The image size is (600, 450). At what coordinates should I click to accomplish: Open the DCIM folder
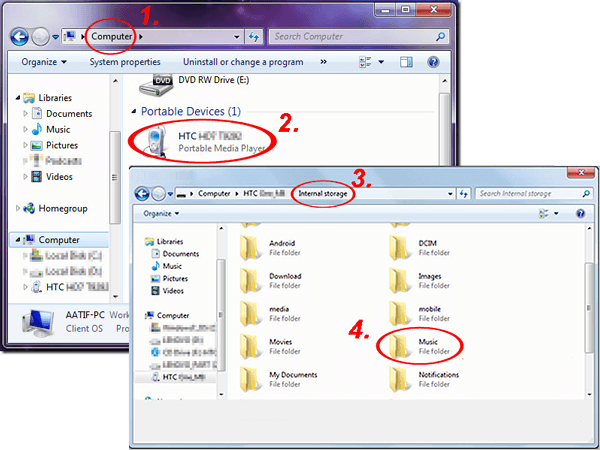(419, 247)
